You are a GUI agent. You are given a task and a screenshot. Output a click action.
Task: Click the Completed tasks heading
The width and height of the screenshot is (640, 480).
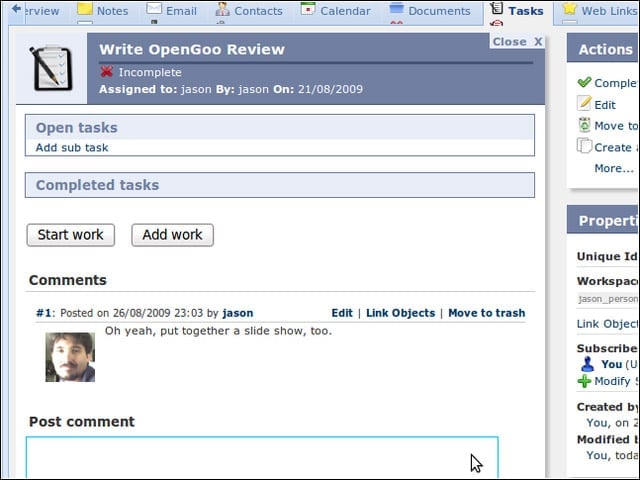[97, 185]
